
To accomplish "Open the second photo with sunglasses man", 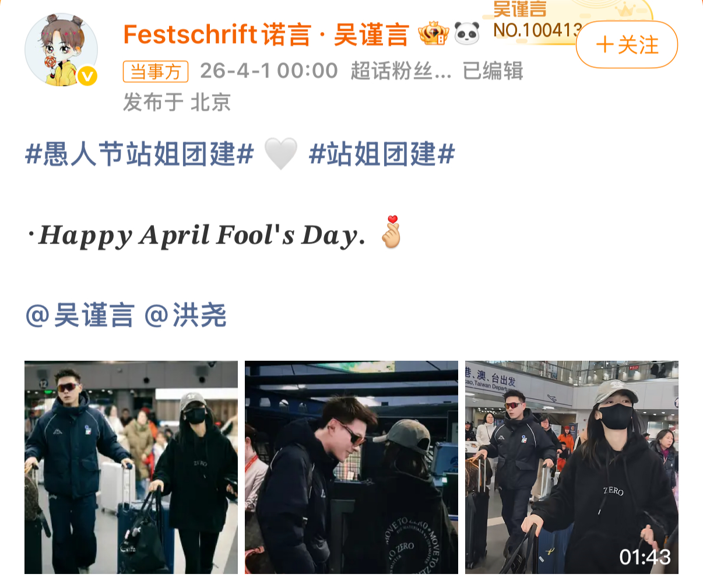I will [351, 467].
